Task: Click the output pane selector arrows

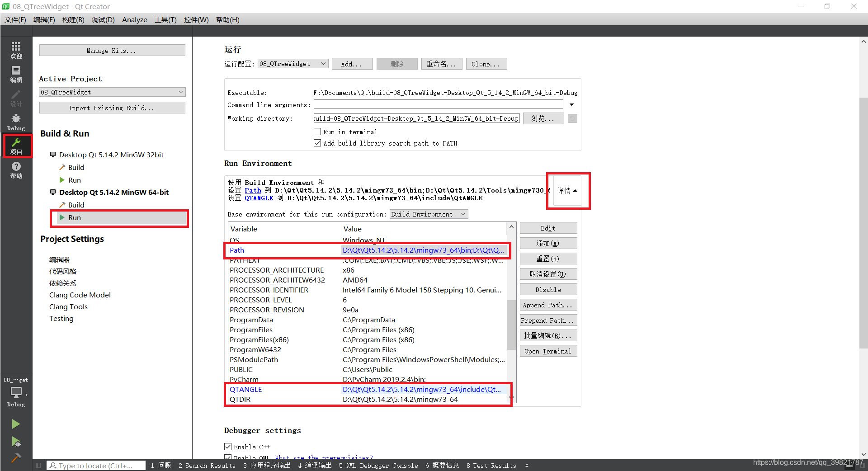Action: point(527,466)
